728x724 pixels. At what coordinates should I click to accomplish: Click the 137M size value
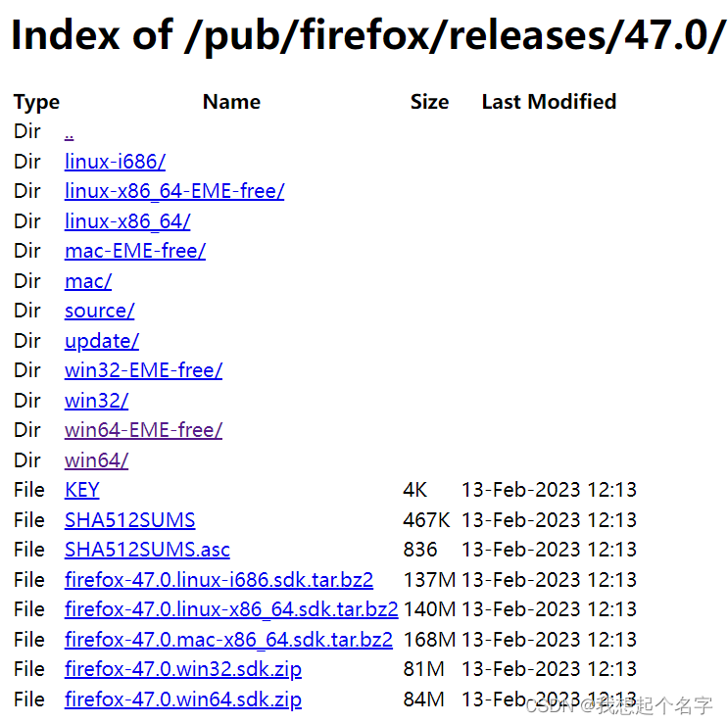point(429,581)
